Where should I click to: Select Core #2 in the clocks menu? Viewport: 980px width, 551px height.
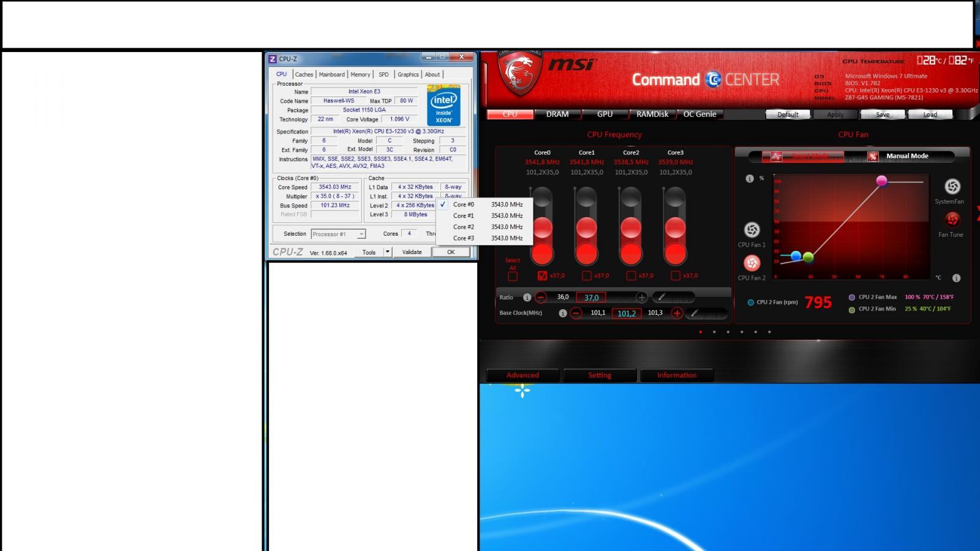tap(484, 227)
